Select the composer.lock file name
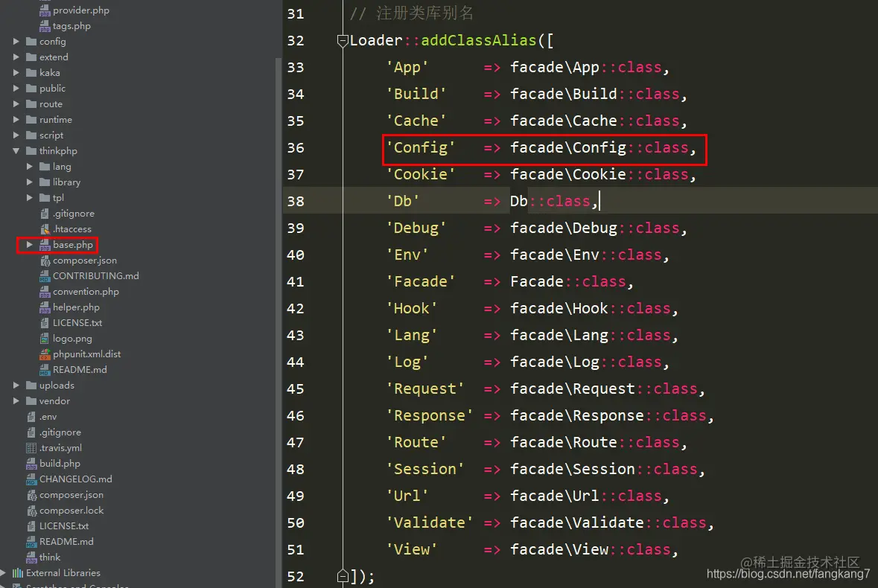 [x=71, y=511]
